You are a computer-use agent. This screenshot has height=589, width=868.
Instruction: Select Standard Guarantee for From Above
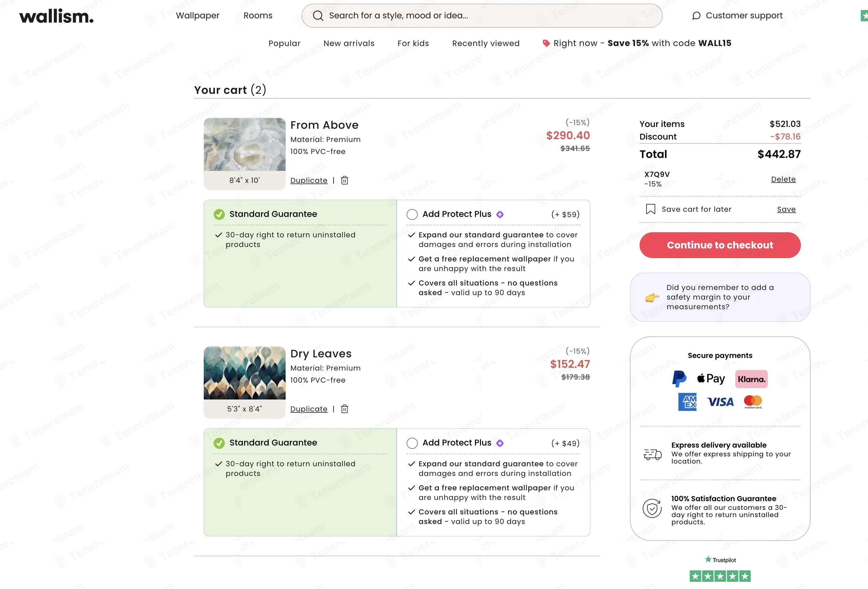click(x=219, y=214)
